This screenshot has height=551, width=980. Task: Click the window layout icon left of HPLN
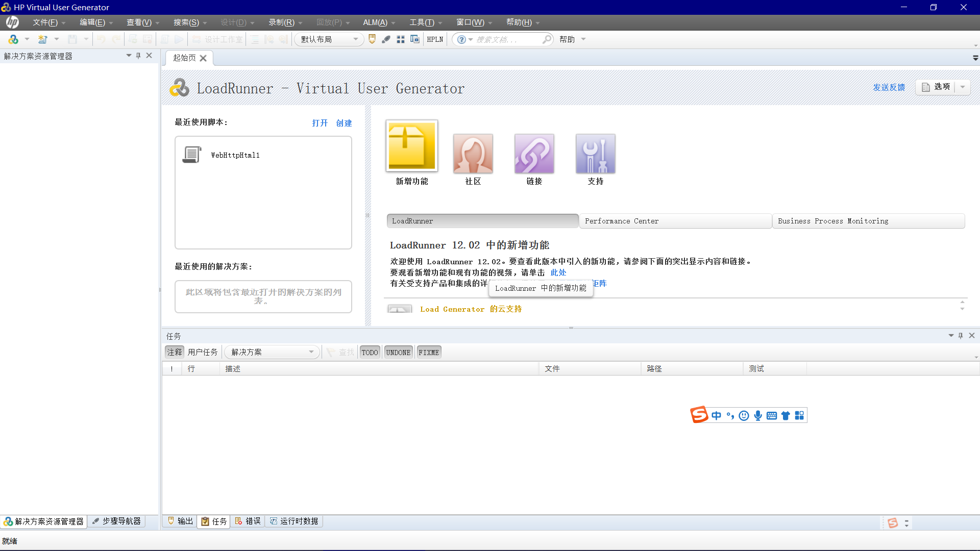(415, 39)
